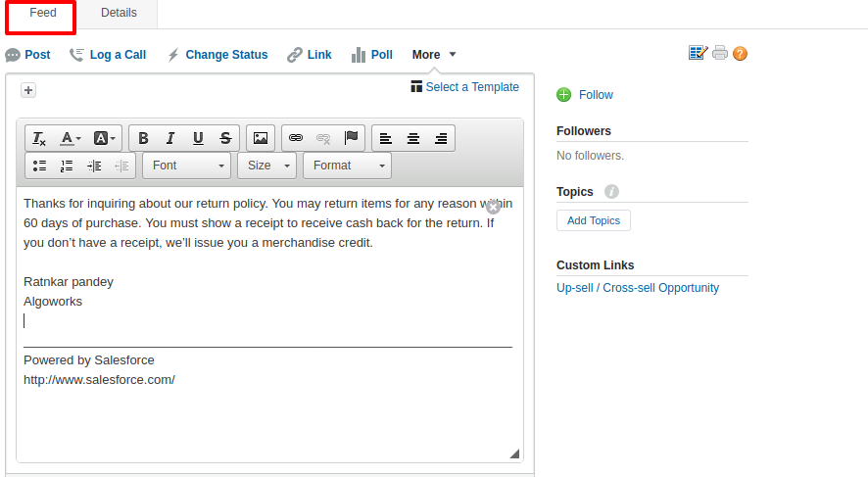
Task: Open the More actions menu
Action: coord(434,55)
